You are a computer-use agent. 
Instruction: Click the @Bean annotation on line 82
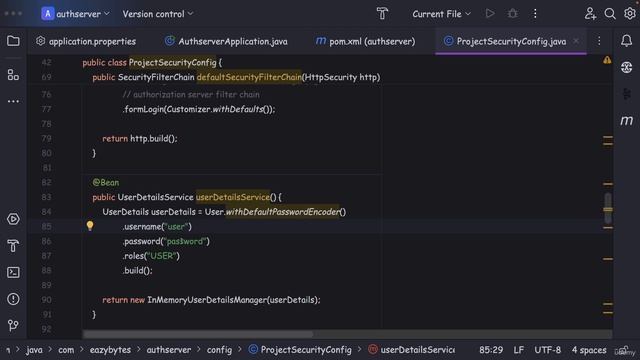click(x=106, y=182)
